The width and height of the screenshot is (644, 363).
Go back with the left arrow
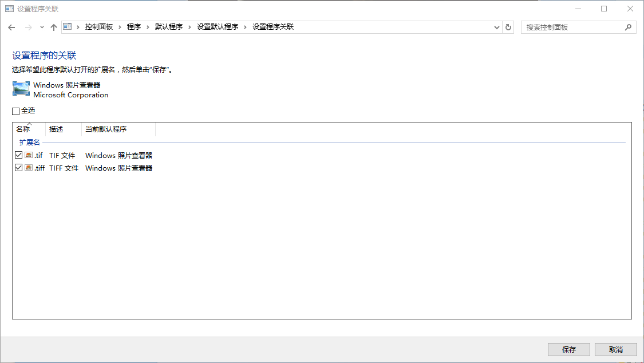coord(11,27)
